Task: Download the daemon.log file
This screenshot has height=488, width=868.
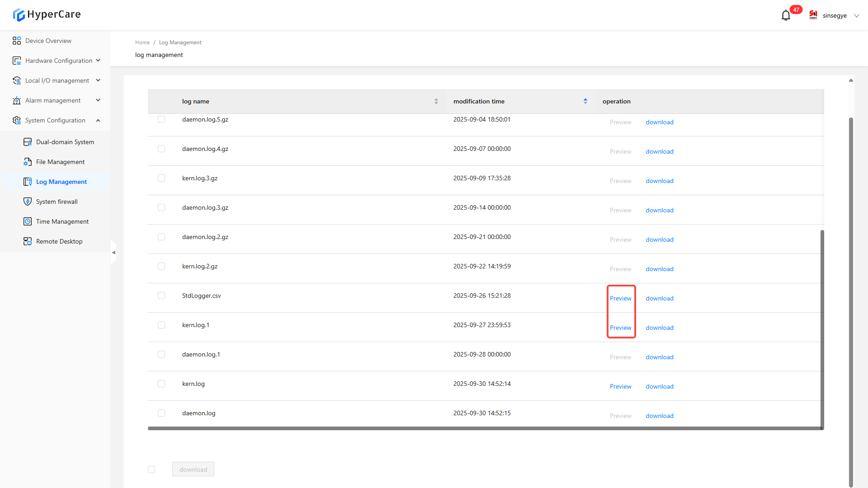Action: pyautogui.click(x=659, y=416)
